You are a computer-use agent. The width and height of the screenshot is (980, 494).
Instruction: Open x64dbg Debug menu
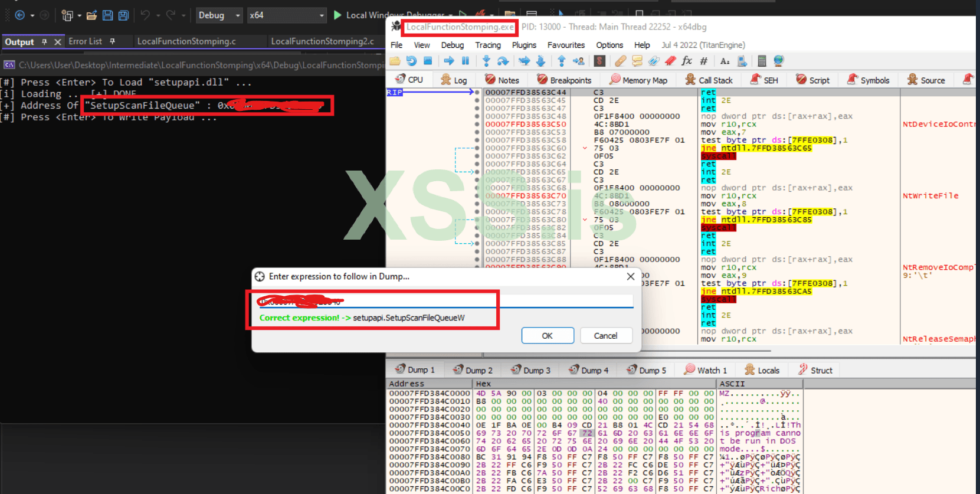(453, 45)
